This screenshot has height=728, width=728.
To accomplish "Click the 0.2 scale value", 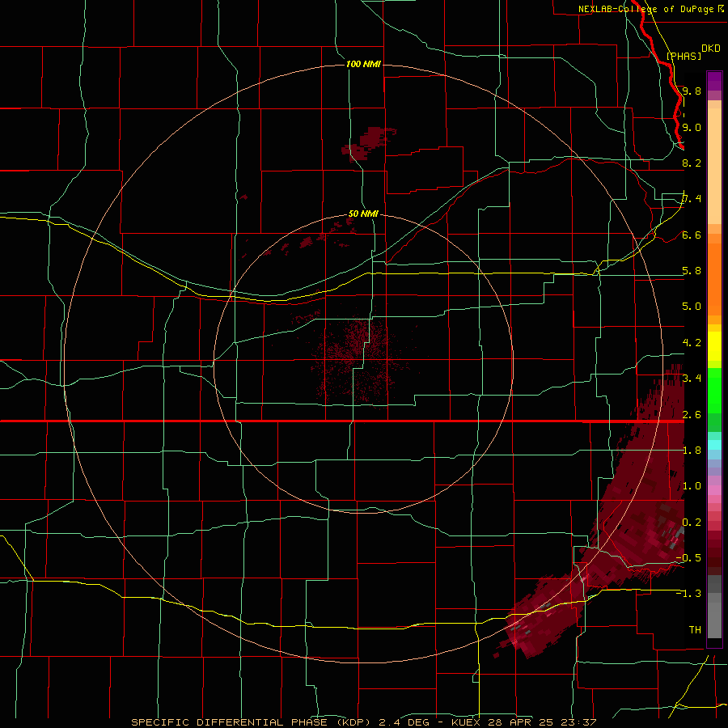I will tap(692, 523).
